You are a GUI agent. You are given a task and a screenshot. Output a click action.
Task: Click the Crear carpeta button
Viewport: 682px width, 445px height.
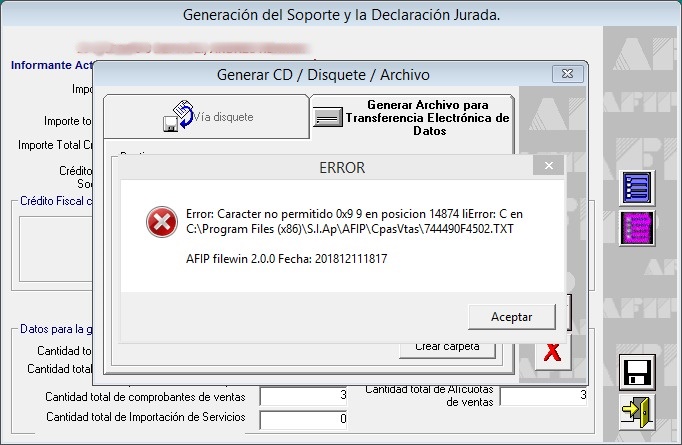pos(447,349)
